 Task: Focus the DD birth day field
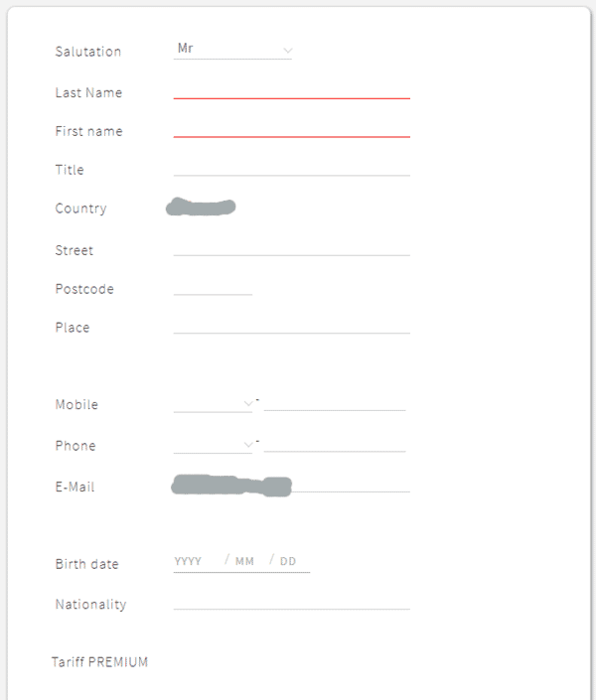(289, 562)
